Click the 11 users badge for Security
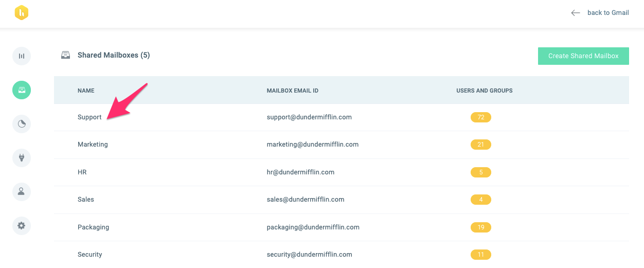The width and height of the screenshot is (644, 268). tap(481, 255)
